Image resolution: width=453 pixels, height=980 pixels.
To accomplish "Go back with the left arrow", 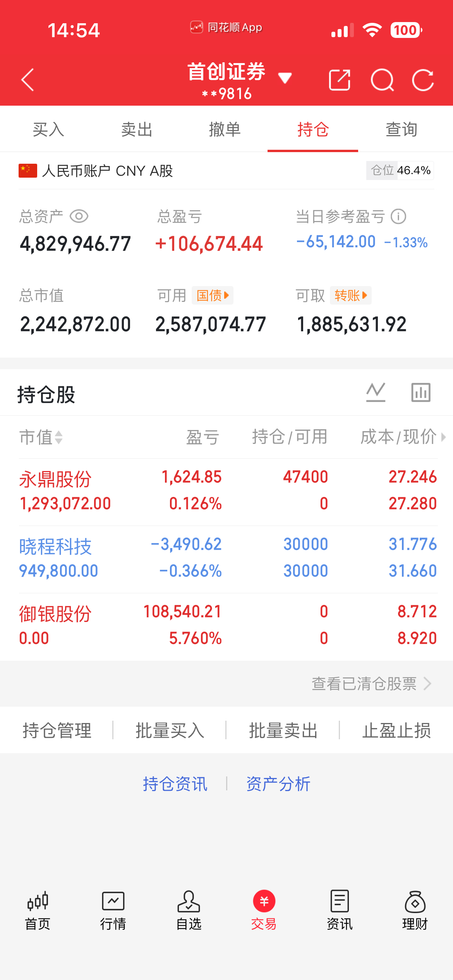I will pyautogui.click(x=28, y=80).
